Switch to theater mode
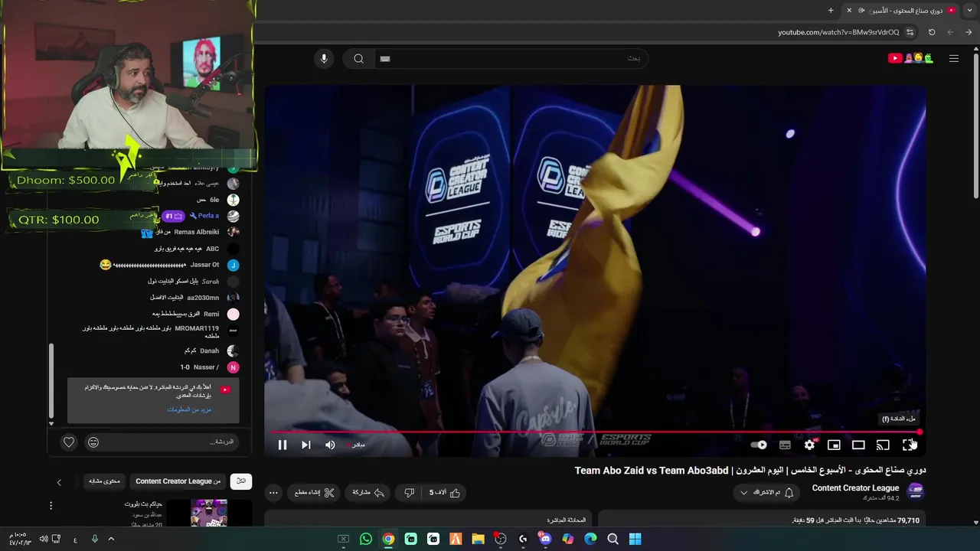The image size is (980, 551). [x=858, y=445]
